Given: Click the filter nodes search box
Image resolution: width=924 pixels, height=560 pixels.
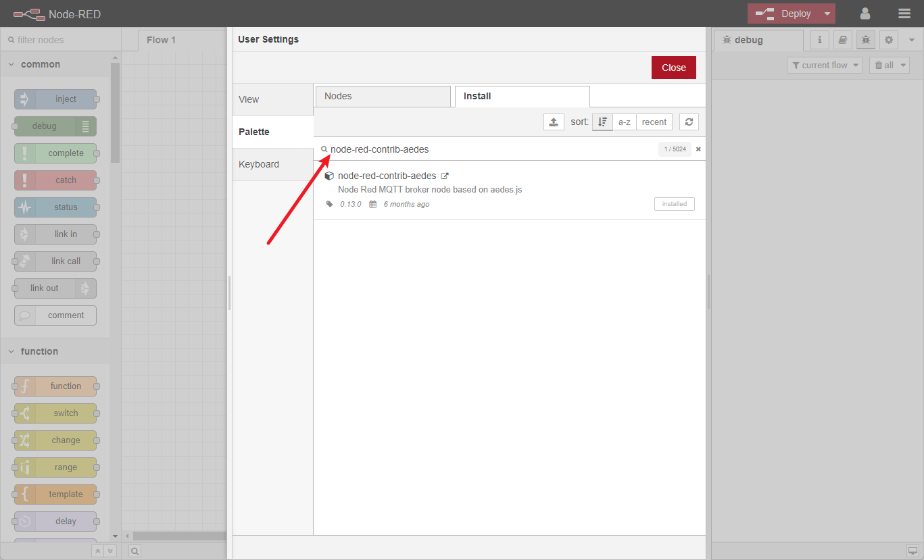Looking at the screenshot, I should point(61,40).
